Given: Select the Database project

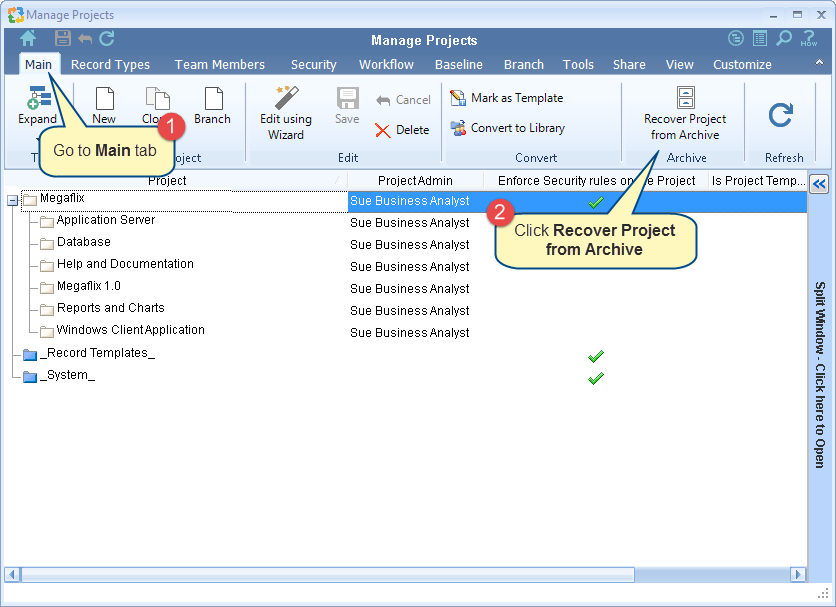Looking at the screenshot, I should pyautogui.click(x=84, y=242).
